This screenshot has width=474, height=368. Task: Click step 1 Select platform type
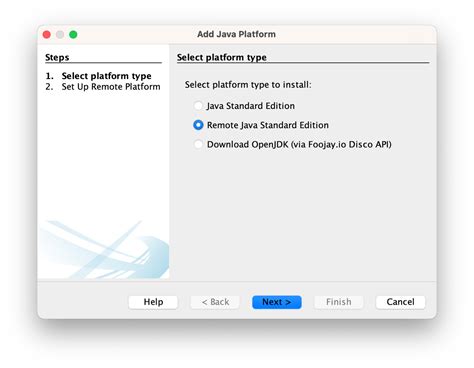99,76
